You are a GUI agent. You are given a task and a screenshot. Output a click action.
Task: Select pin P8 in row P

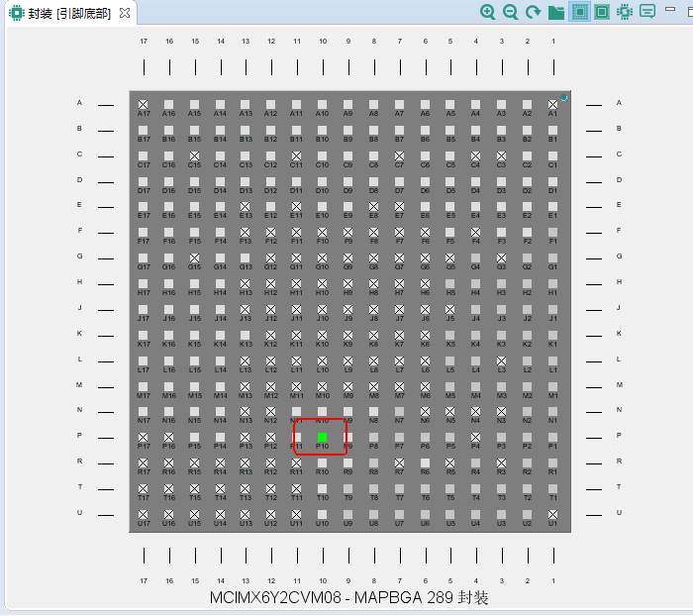[373, 438]
